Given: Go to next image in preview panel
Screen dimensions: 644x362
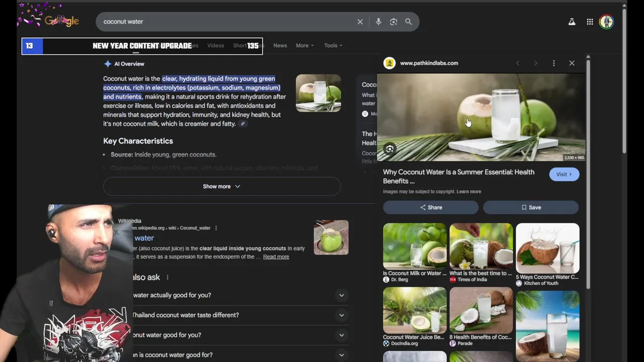Looking at the screenshot, I should coord(535,63).
